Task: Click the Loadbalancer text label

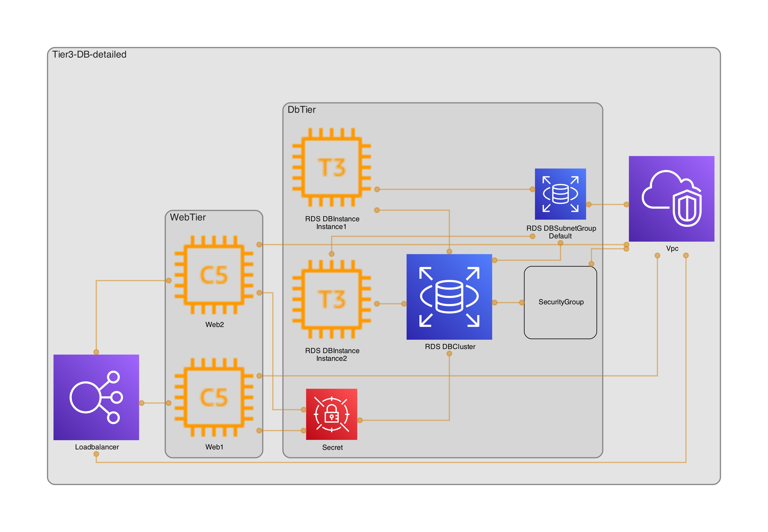Action: [97, 447]
